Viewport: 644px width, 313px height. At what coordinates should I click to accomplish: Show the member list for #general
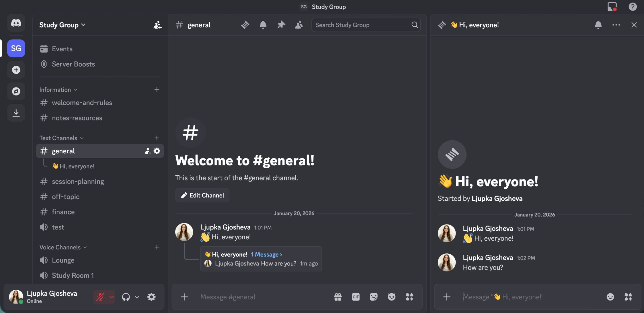click(299, 25)
